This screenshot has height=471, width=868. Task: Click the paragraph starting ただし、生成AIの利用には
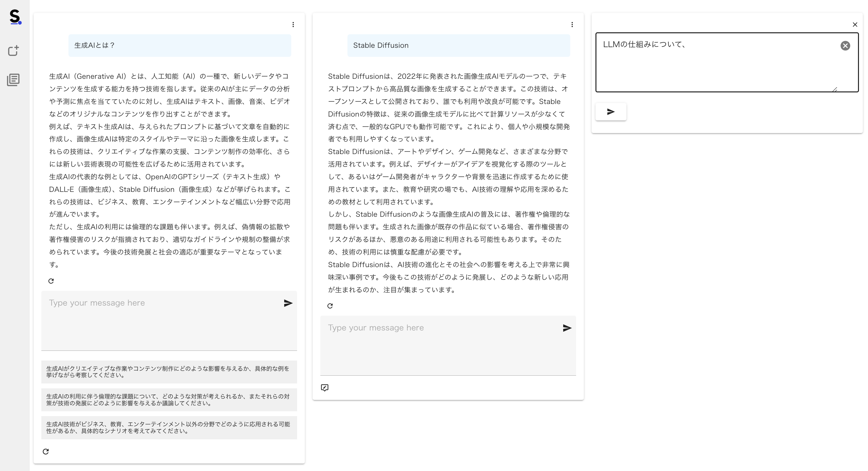(x=170, y=246)
